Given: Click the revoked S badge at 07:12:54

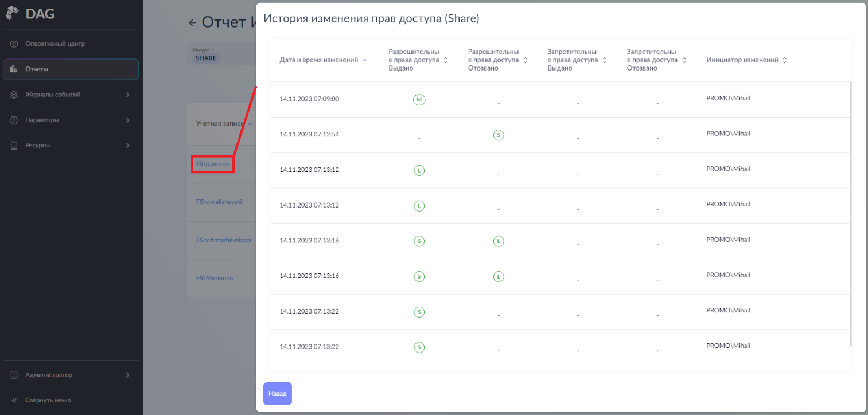Looking at the screenshot, I should tap(499, 135).
